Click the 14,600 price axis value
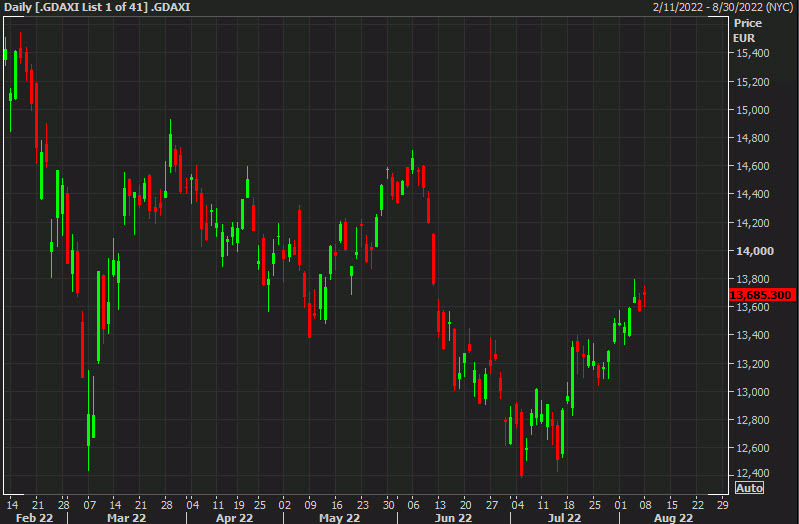799x524 pixels. point(753,166)
